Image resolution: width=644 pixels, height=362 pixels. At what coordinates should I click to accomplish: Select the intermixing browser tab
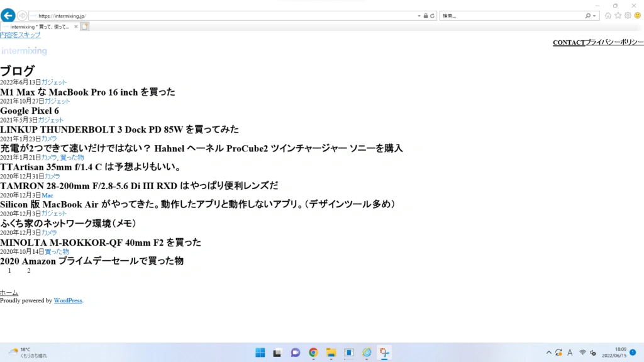pos(40,26)
